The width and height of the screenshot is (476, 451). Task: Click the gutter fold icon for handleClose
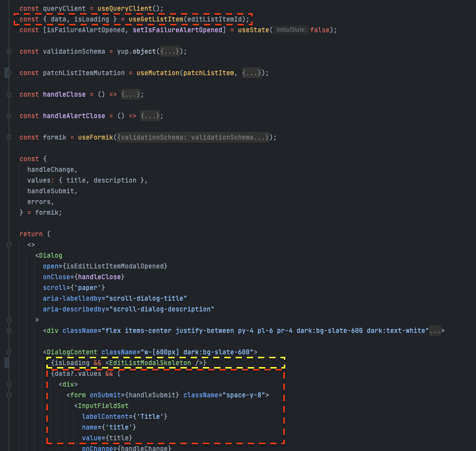point(9,94)
